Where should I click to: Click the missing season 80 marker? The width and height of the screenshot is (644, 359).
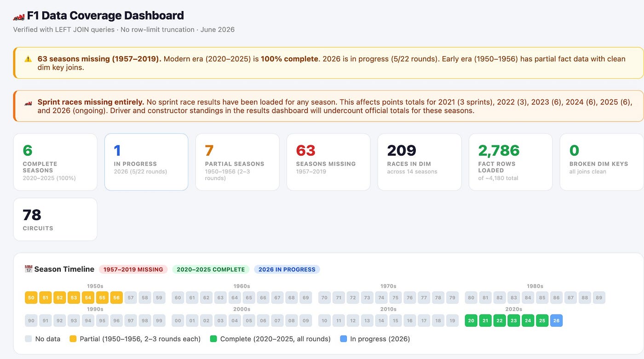471,297
